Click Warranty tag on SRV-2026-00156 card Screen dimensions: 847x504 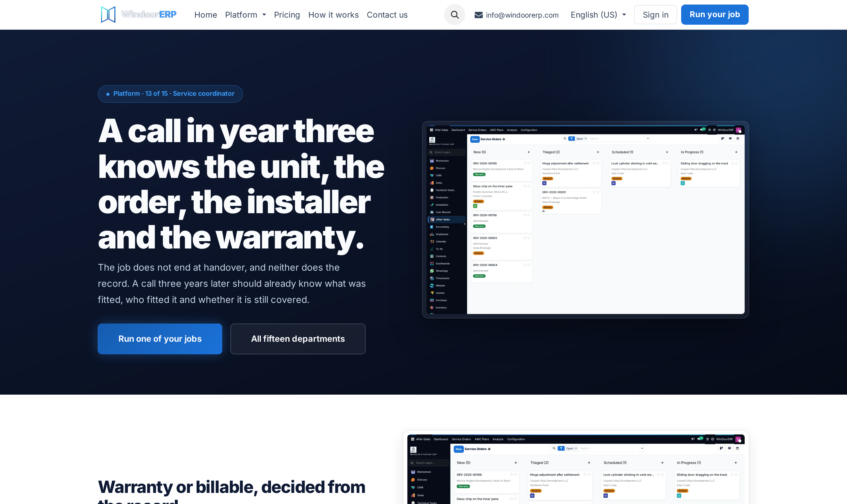479,226
